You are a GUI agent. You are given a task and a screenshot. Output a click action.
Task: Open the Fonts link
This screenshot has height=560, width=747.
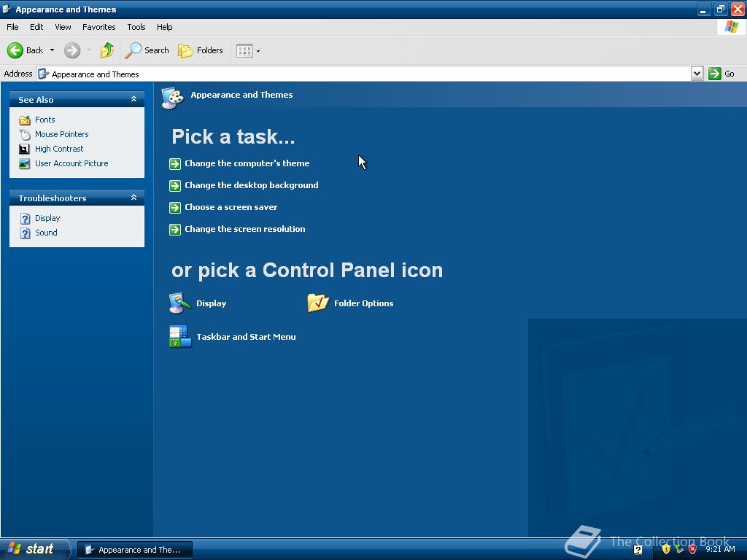(44, 120)
